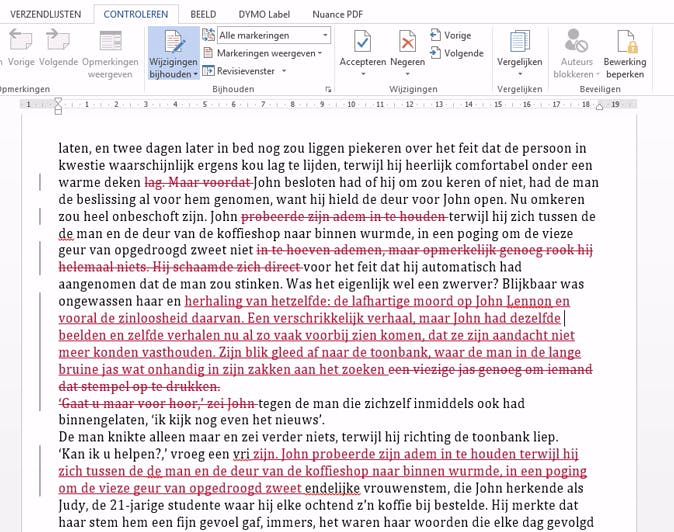
Task: Open the DYMO Label tab
Action: [264, 14]
